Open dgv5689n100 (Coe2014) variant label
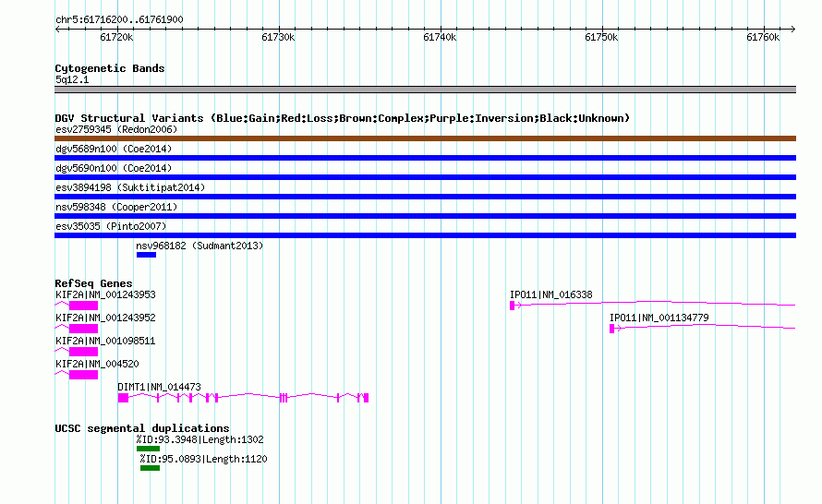Screen dimensions: 822x504 click(x=114, y=149)
